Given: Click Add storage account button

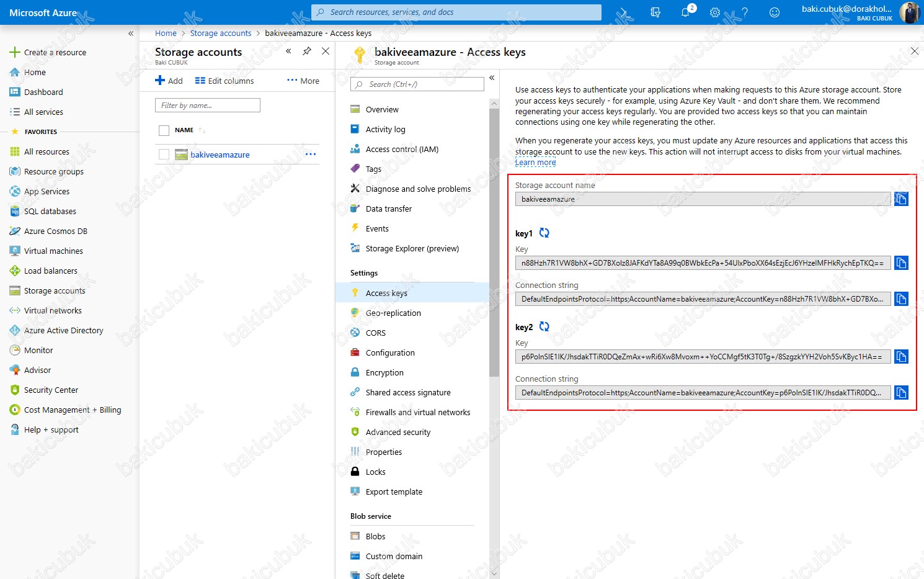Looking at the screenshot, I should tap(169, 81).
